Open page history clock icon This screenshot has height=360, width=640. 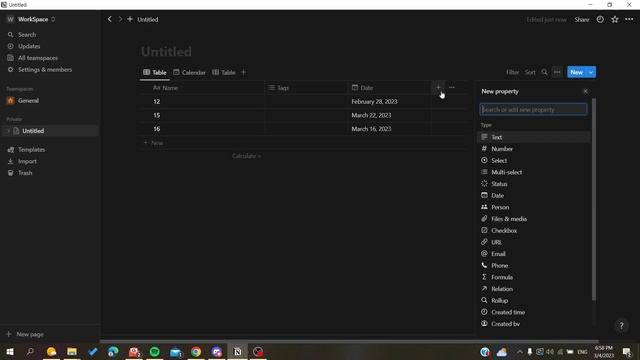click(600, 20)
